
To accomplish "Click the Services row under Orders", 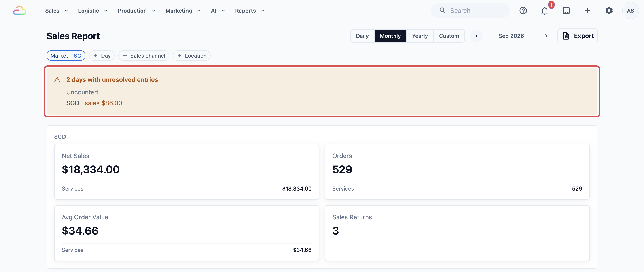I will pos(457,188).
